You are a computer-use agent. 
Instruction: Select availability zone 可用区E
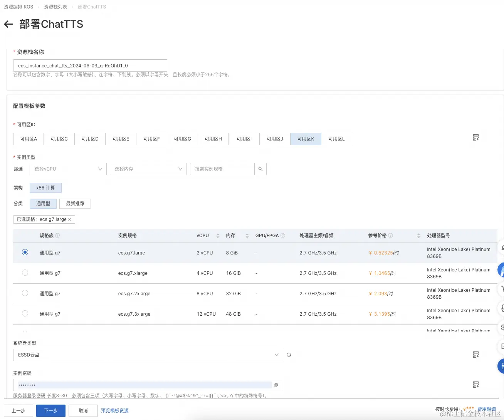coord(121,139)
